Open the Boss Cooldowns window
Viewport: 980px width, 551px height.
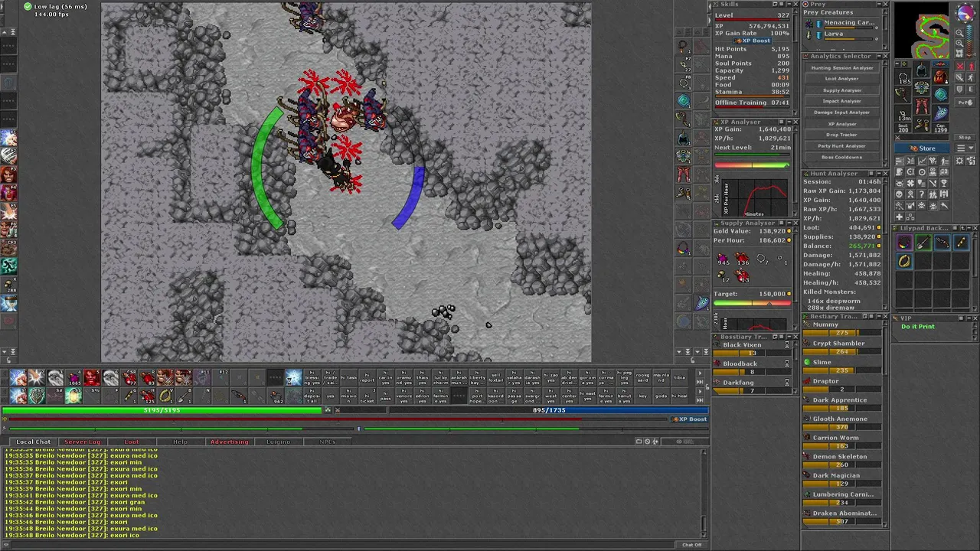(x=842, y=157)
